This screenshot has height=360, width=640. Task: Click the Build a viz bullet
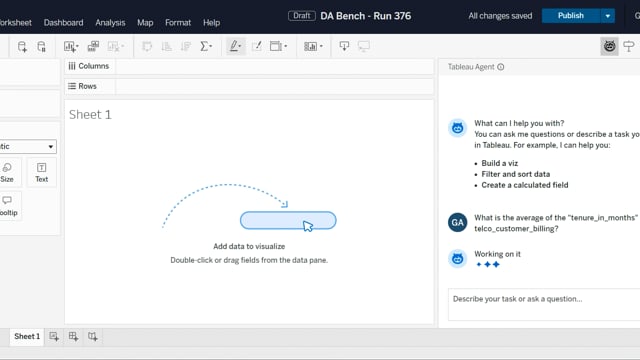coord(500,163)
